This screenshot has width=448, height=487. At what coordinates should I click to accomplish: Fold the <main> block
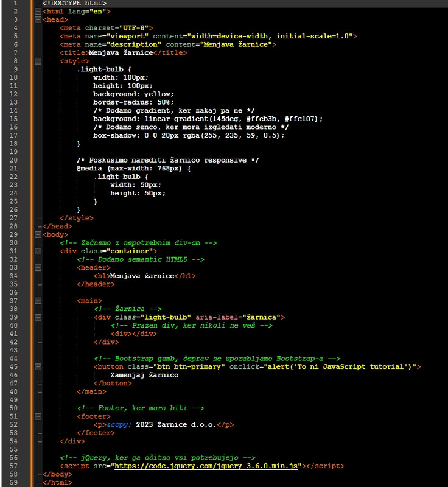(x=38, y=301)
